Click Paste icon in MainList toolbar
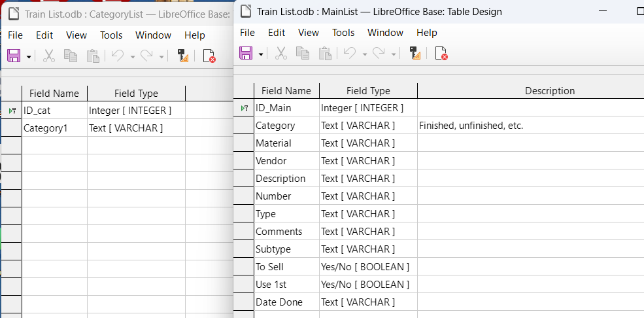Screen dimensions: 644x318 (326, 53)
